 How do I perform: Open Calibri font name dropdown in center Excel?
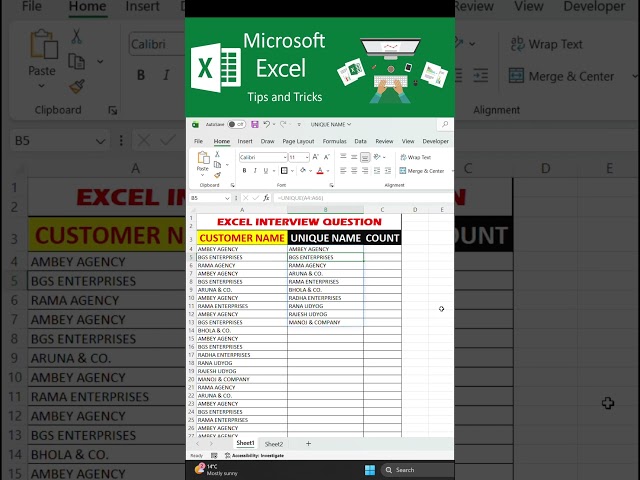(x=284, y=157)
